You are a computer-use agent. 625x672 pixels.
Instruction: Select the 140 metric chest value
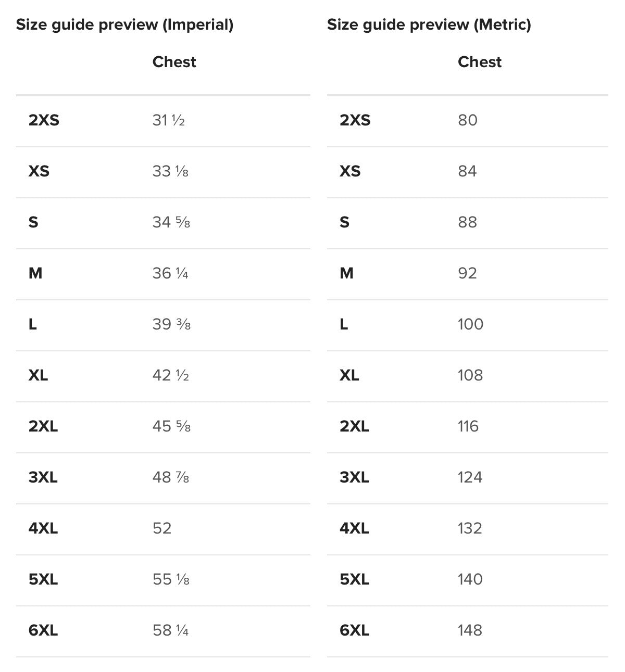[470, 579]
